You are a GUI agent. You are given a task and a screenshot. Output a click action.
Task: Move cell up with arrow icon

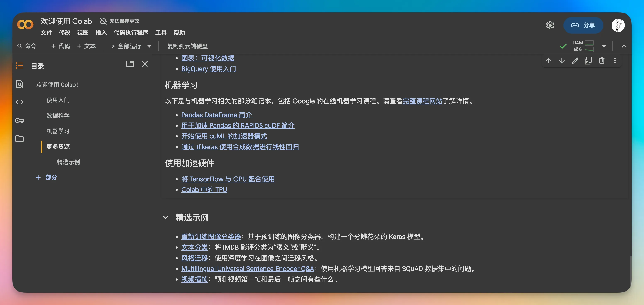pos(549,61)
